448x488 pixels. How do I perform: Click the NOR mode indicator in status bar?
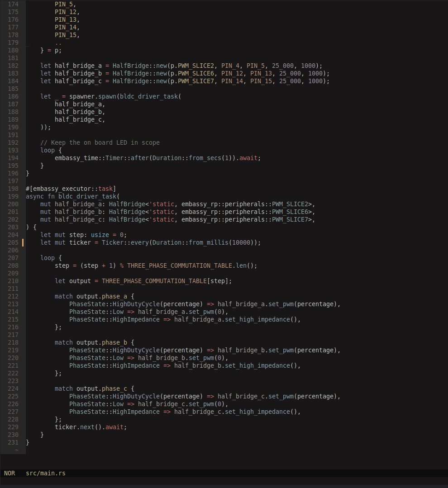(9, 473)
